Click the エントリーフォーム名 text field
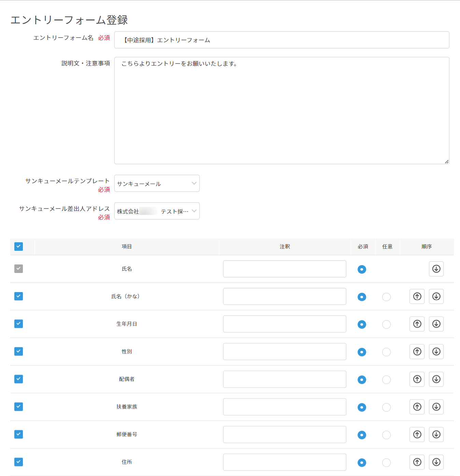The image size is (460, 476). [282, 40]
